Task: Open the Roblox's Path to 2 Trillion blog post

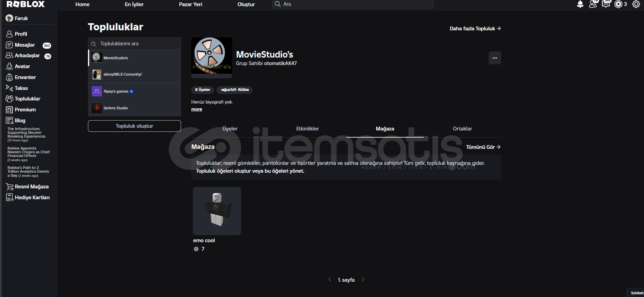Action: point(28,172)
